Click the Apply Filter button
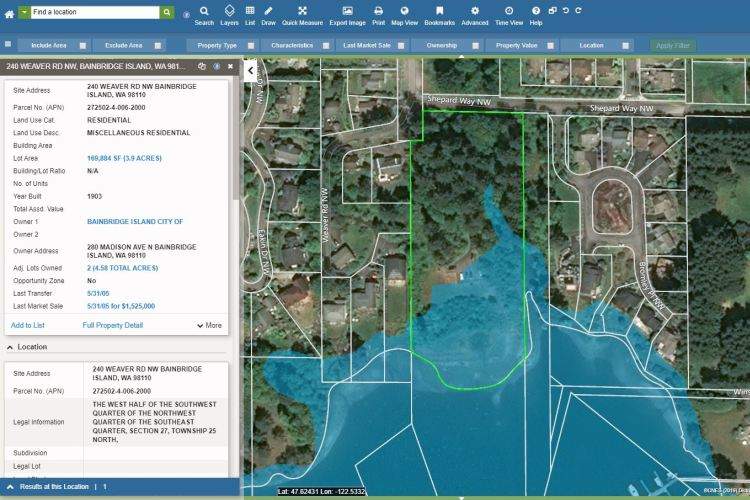The image size is (750, 500). (673, 45)
